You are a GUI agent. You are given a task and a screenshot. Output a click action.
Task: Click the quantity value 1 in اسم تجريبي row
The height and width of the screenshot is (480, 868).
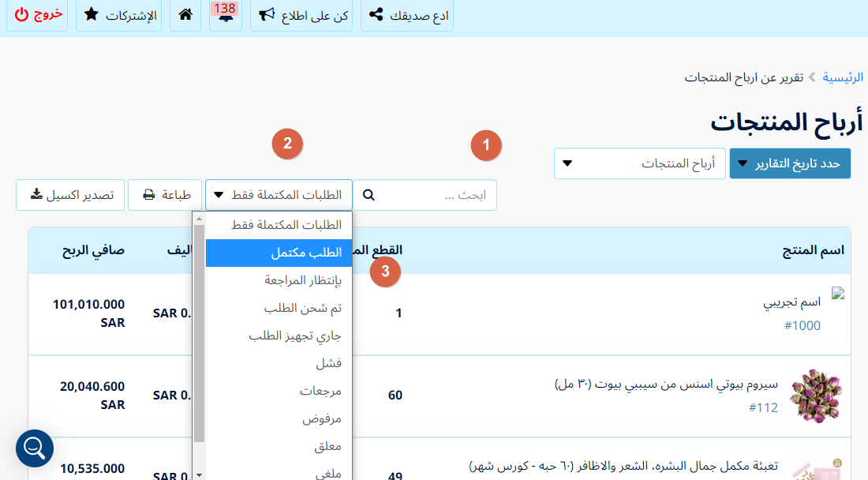click(x=398, y=313)
